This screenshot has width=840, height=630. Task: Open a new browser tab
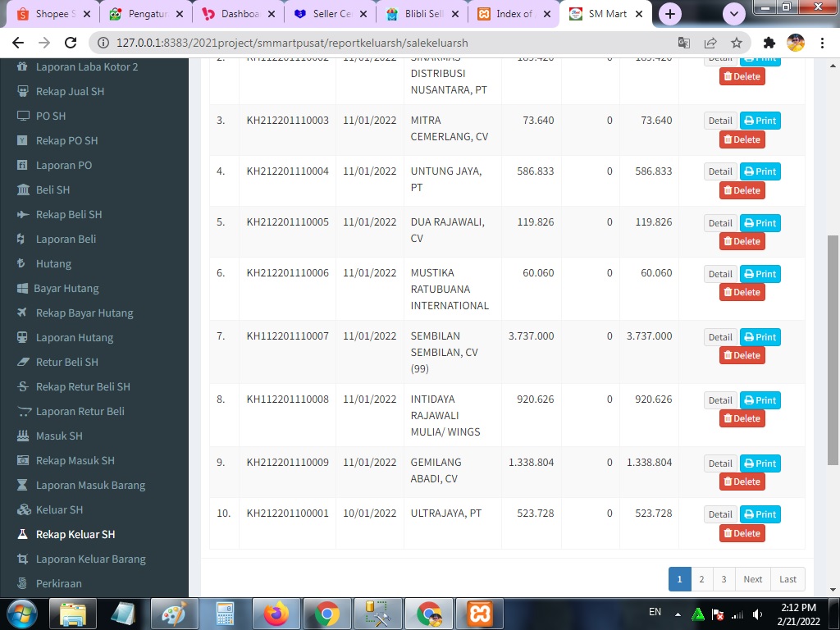point(670,14)
